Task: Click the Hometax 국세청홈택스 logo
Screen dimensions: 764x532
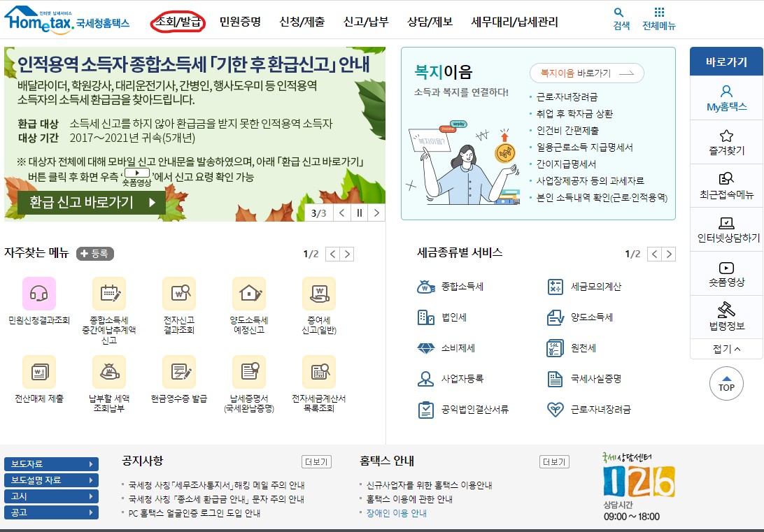Action: (x=66, y=20)
